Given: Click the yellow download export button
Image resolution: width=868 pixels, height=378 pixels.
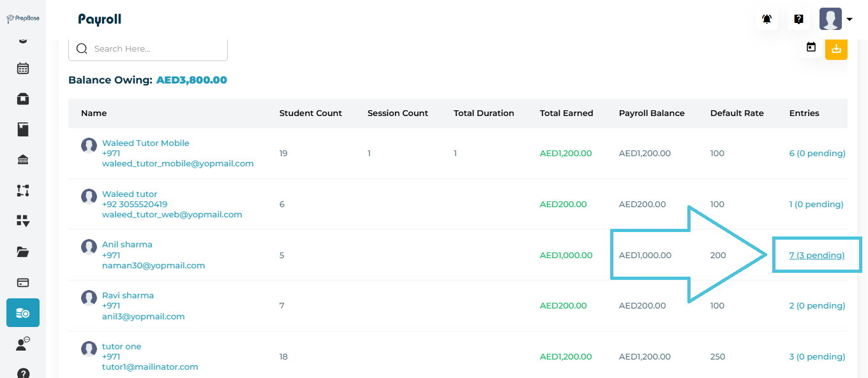Looking at the screenshot, I should click(x=836, y=48).
